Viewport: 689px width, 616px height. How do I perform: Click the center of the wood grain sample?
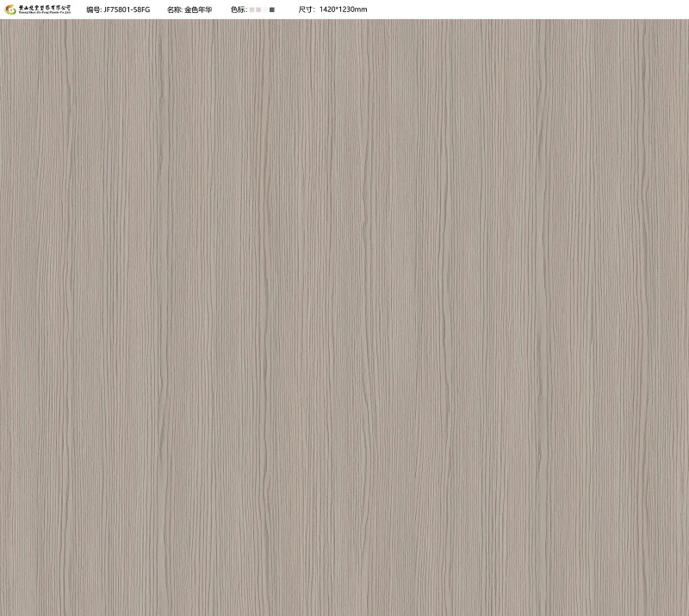click(x=344, y=317)
